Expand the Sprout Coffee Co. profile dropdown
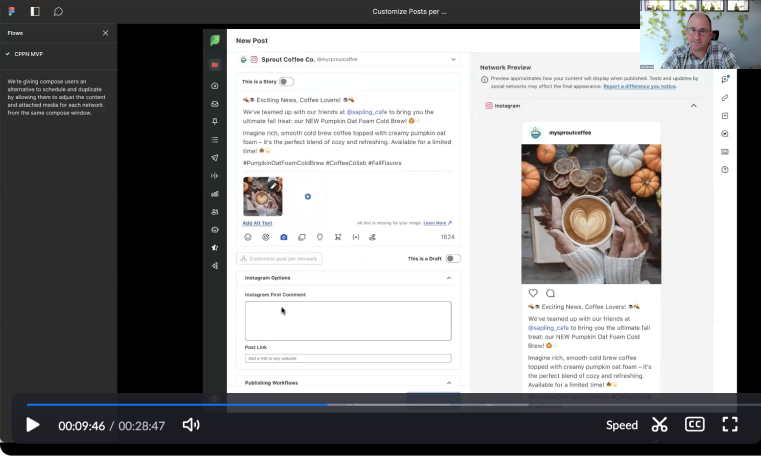Viewport: 761px width, 459px height. [x=453, y=60]
